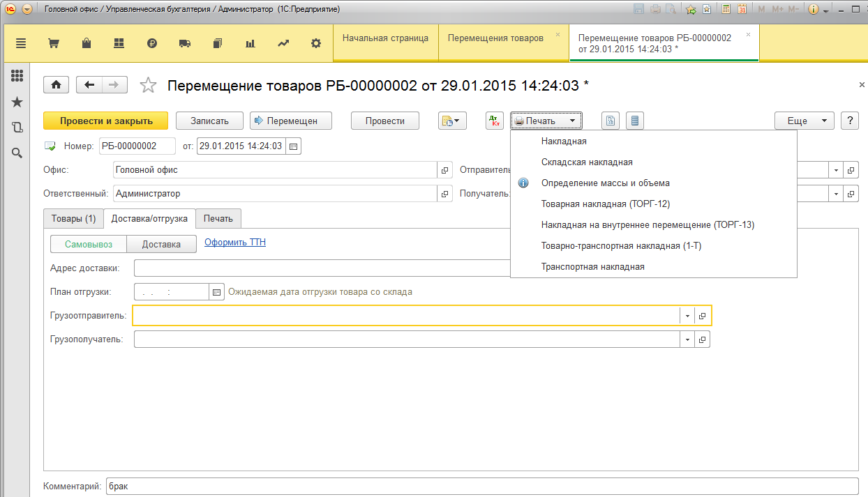
Task: Switch to the Товары (1) tab
Action: coord(73,218)
